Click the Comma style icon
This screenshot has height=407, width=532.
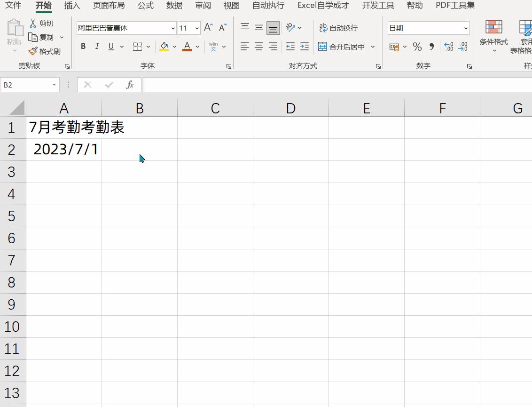(x=431, y=47)
